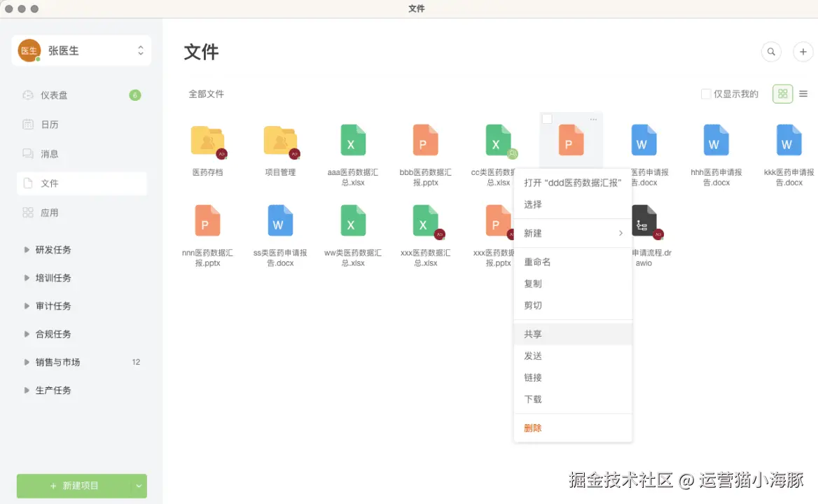The width and height of the screenshot is (818, 504).
Task: Click the plus icon to create new file
Action: click(803, 52)
